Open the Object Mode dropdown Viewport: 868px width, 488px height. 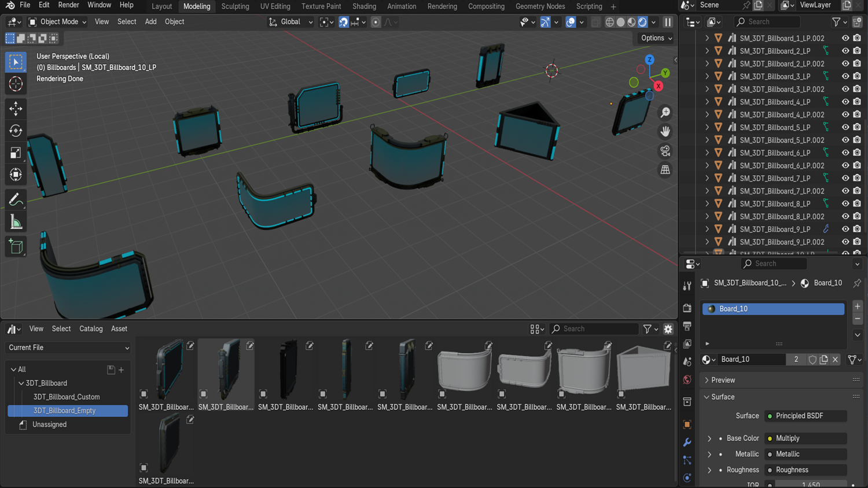pyautogui.click(x=57, y=22)
